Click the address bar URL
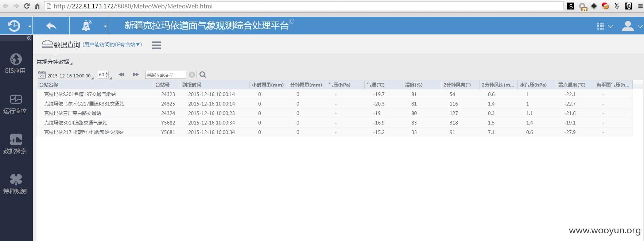This screenshot has width=644, height=241. [133, 6]
